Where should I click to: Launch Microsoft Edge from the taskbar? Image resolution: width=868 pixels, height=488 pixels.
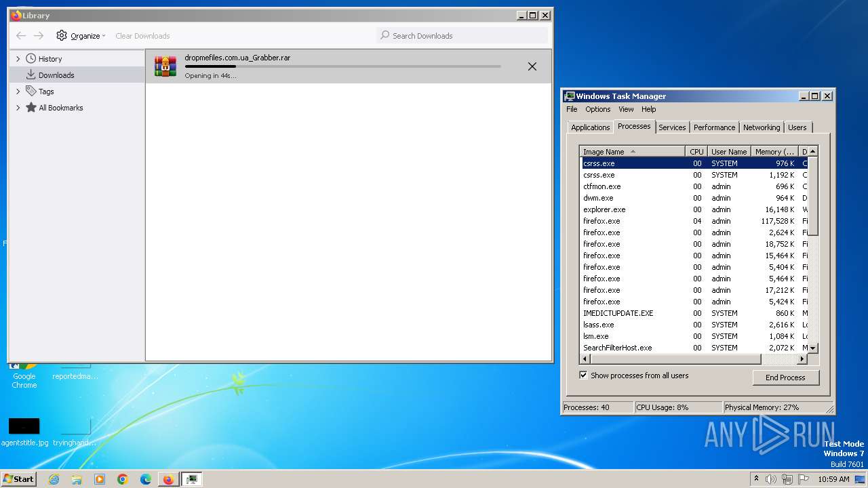tap(146, 479)
